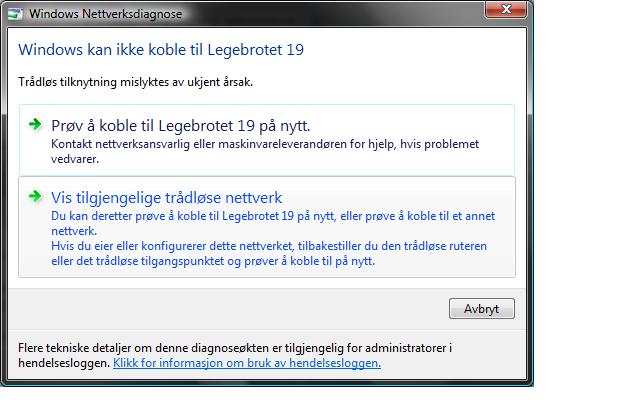The image size is (640, 400).
Task: Click green arrow beside Vis tilgjengelige nettverk
Action: pos(35,196)
